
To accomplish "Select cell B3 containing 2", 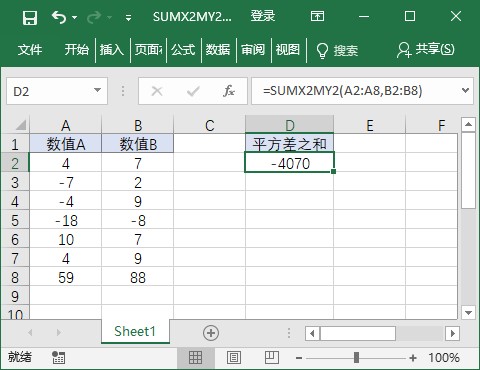I will (138, 182).
